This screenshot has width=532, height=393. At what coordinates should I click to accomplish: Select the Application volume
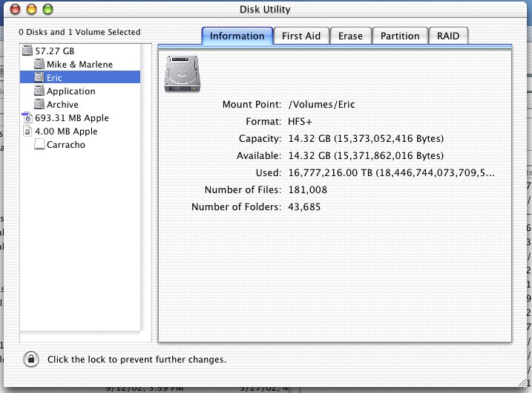(80, 91)
